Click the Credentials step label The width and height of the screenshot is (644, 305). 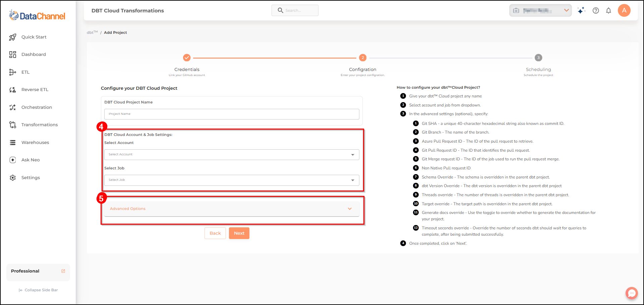click(187, 70)
